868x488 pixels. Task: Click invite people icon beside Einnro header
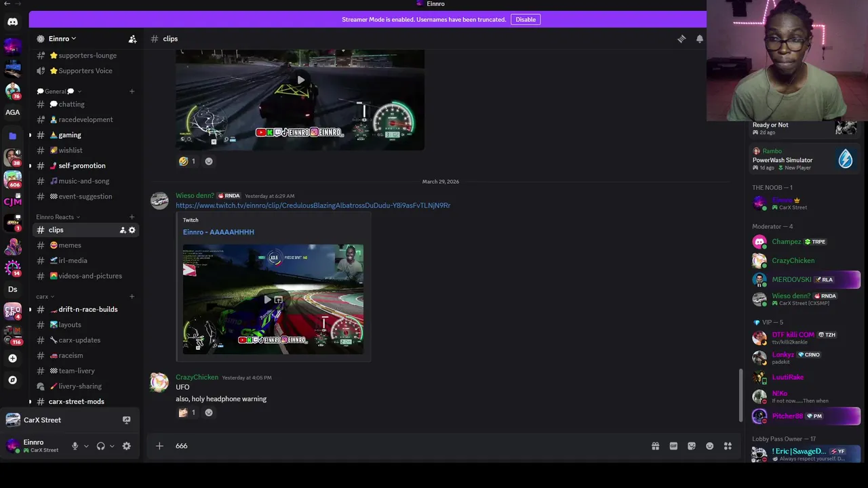click(x=132, y=39)
